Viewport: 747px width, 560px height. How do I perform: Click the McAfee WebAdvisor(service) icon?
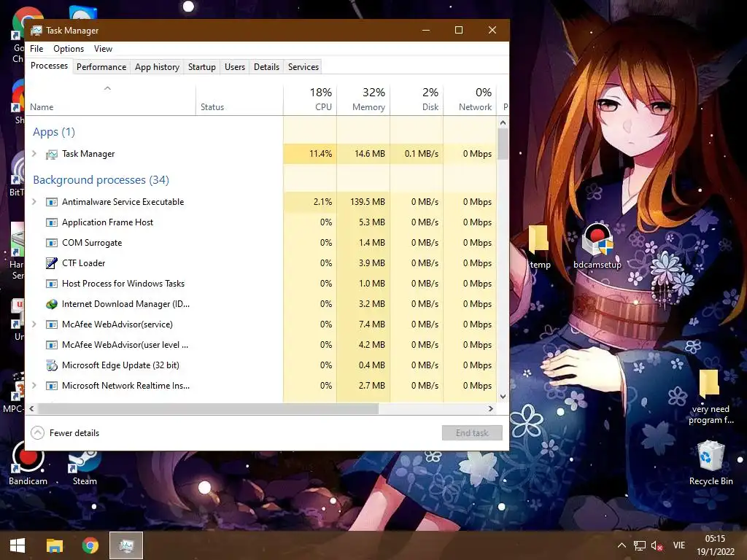tap(52, 324)
